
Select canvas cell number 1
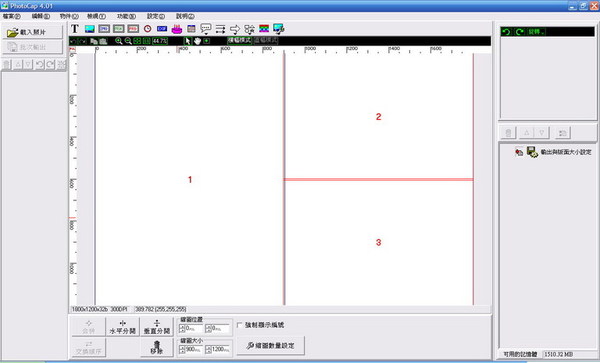click(190, 179)
